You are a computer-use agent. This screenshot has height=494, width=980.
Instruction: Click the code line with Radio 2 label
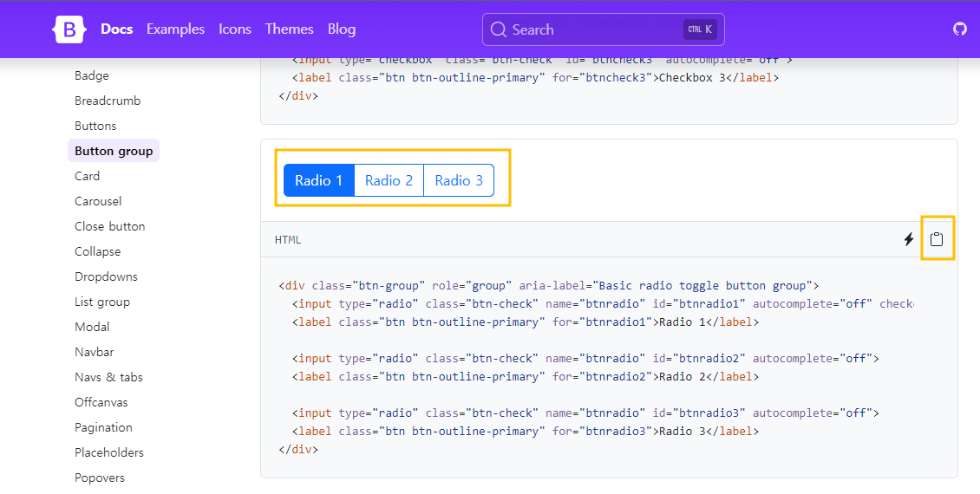click(x=525, y=377)
